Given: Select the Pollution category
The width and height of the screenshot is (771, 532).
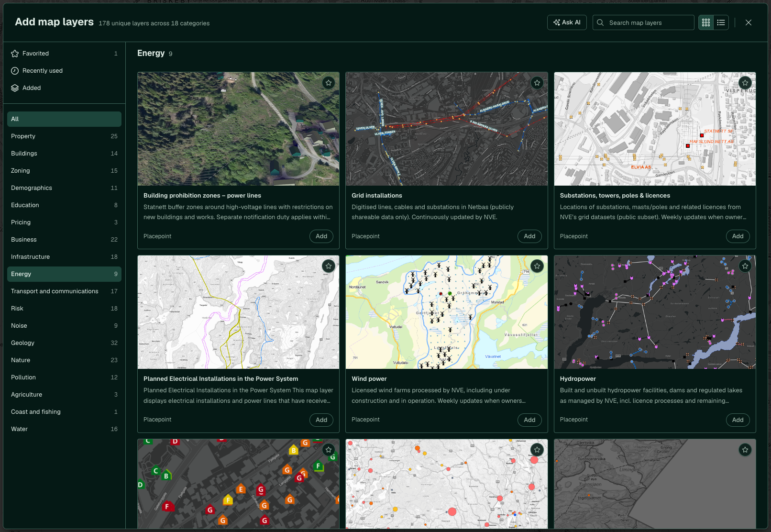Looking at the screenshot, I should coord(64,377).
